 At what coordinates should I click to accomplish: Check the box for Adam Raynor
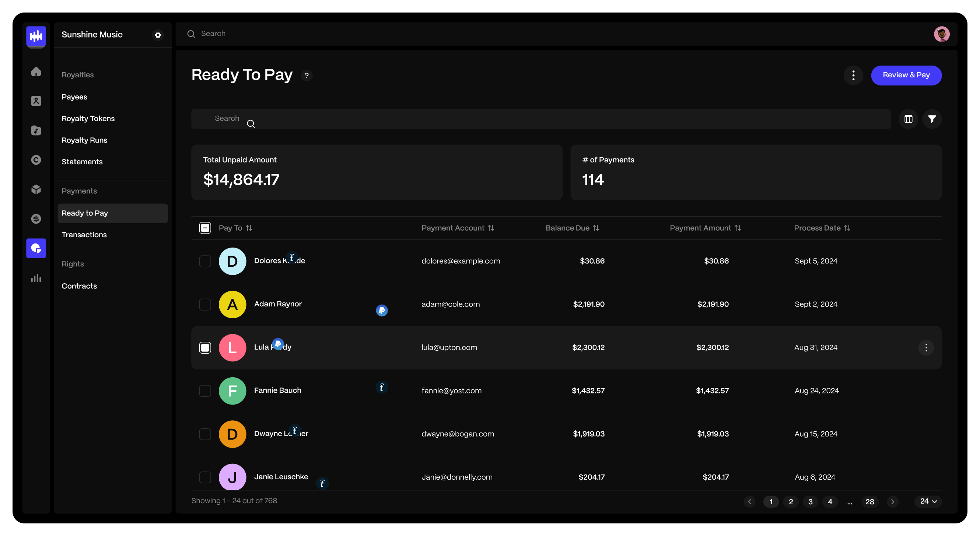205,304
